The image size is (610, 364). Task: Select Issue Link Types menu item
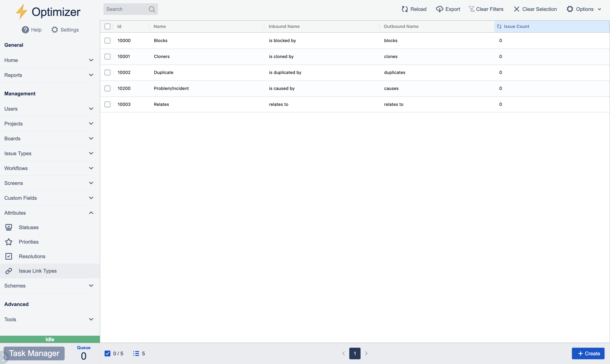(x=38, y=271)
